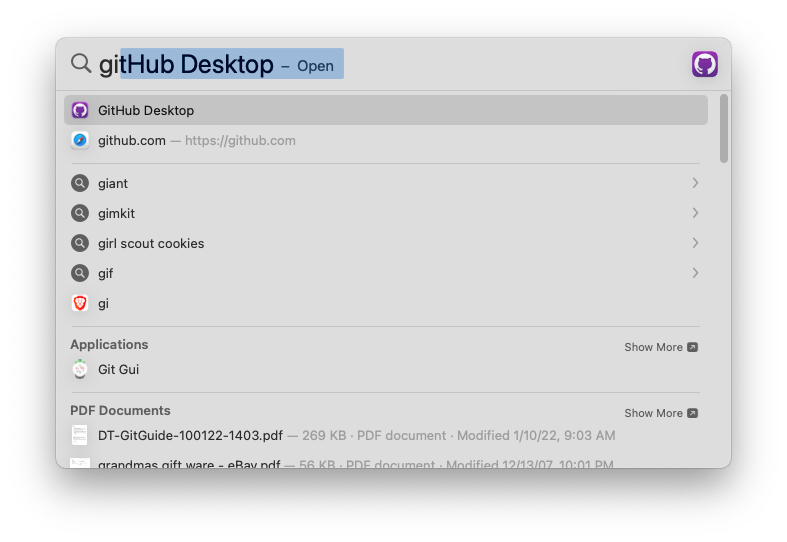Select the girl scout cookies suggestion

pos(385,243)
